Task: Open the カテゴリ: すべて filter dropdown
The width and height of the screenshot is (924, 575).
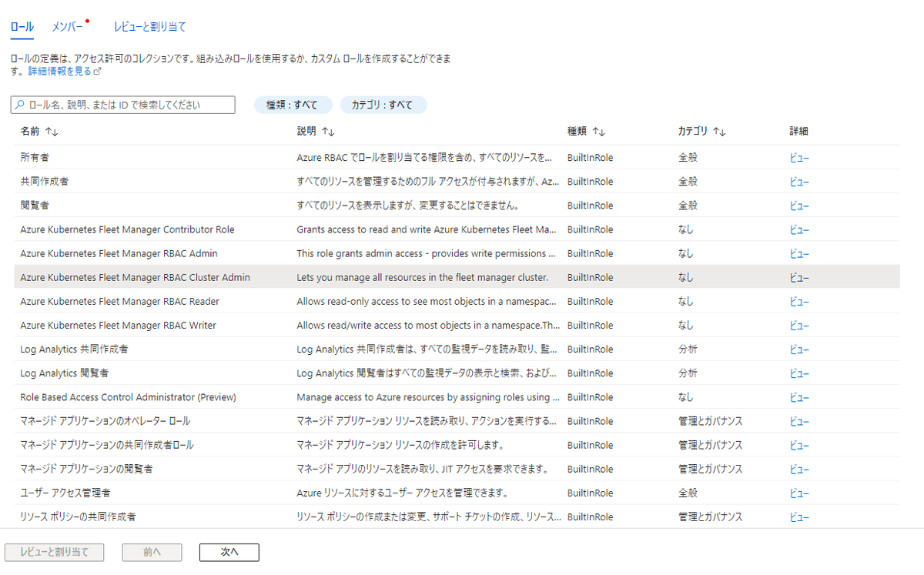Action: [x=383, y=105]
